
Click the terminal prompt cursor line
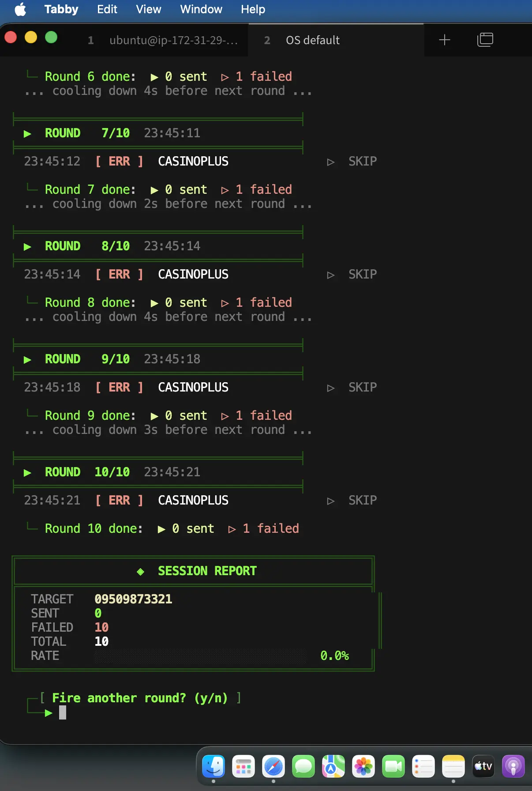(x=63, y=712)
